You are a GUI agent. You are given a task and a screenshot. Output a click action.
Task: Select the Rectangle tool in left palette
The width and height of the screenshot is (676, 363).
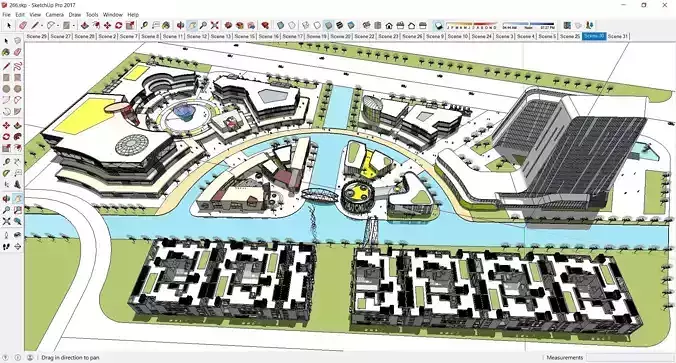(6, 77)
